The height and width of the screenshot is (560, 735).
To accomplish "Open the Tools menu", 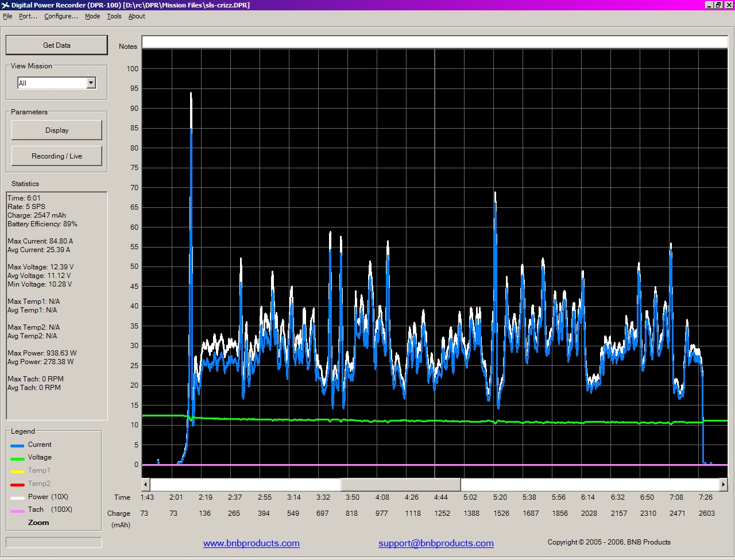I will 114,16.
